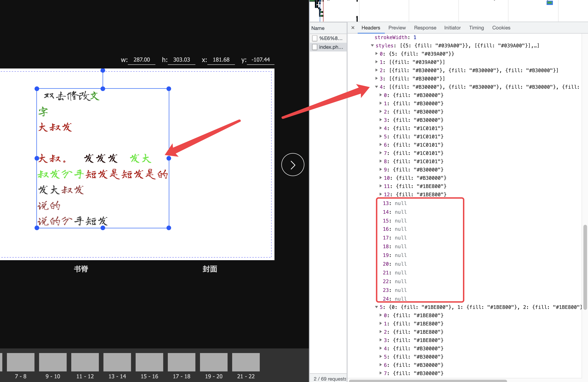
Task: Open the Cookies tab
Action: pyautogui.click(x=501, y=27)
